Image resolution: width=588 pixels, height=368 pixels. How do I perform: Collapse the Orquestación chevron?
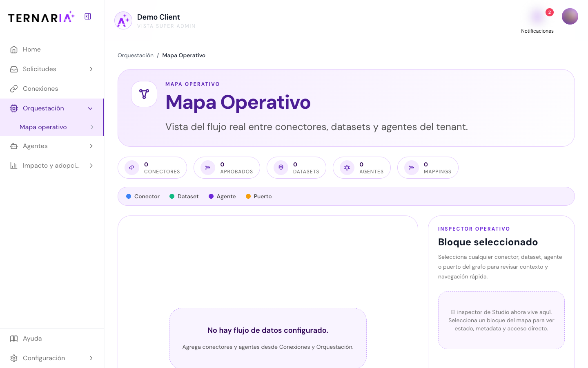pyautogui.click(x=90, y=108)
